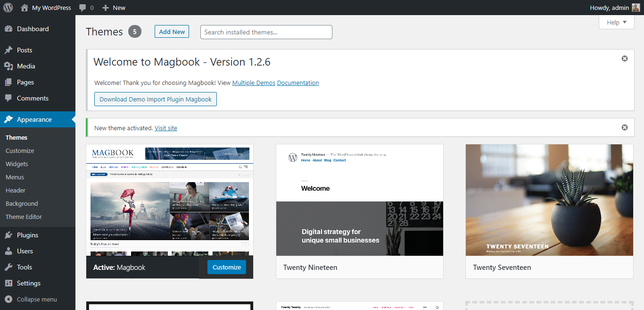Click the Collapse menu arrow icon
The height and width of the screenshot is (310, 644).
8,299
